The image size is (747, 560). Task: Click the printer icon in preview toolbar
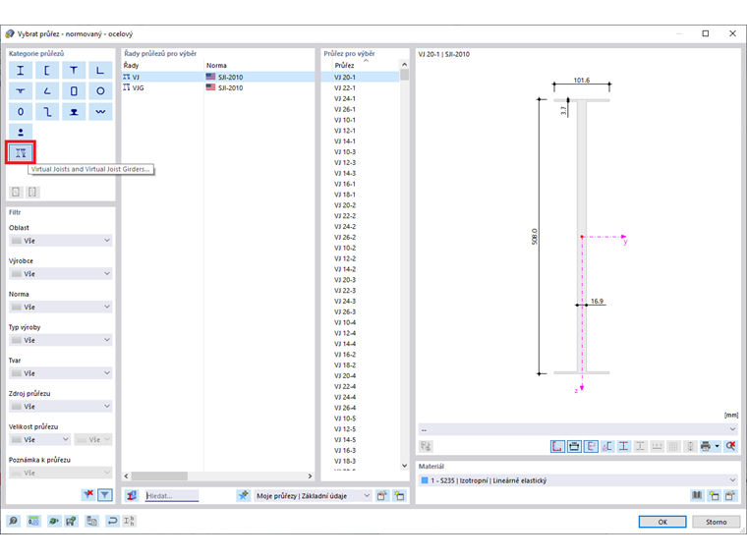point(706,446)
